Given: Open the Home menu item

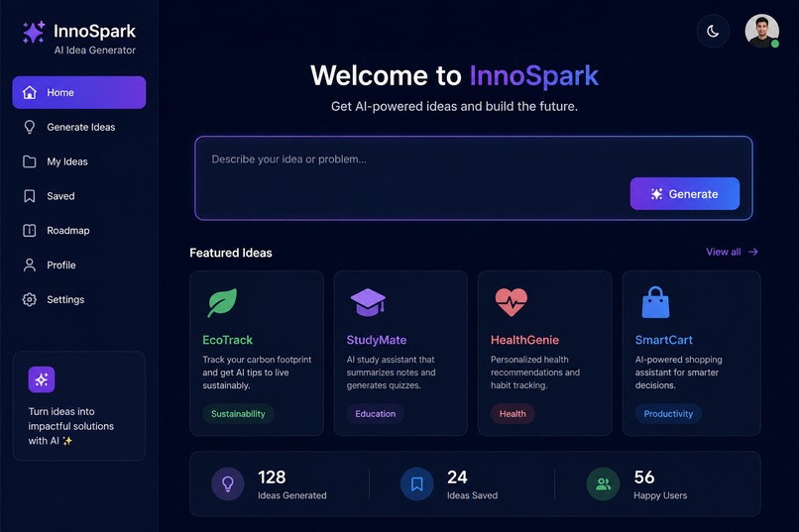Looking at the screenshot, I should point(79,93).
